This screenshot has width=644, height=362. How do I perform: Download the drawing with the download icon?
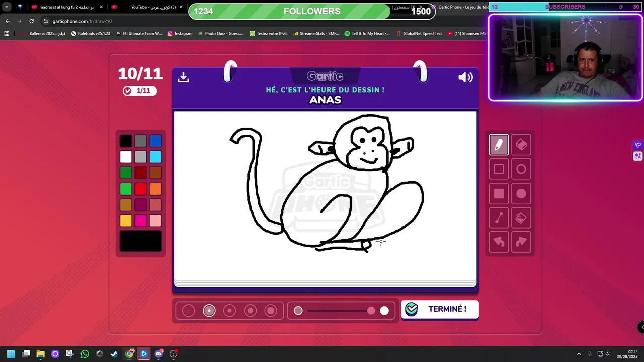(183, 77)
